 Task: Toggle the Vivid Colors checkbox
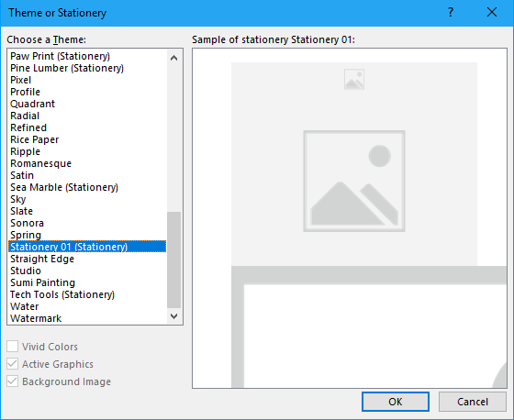(13, 347)
